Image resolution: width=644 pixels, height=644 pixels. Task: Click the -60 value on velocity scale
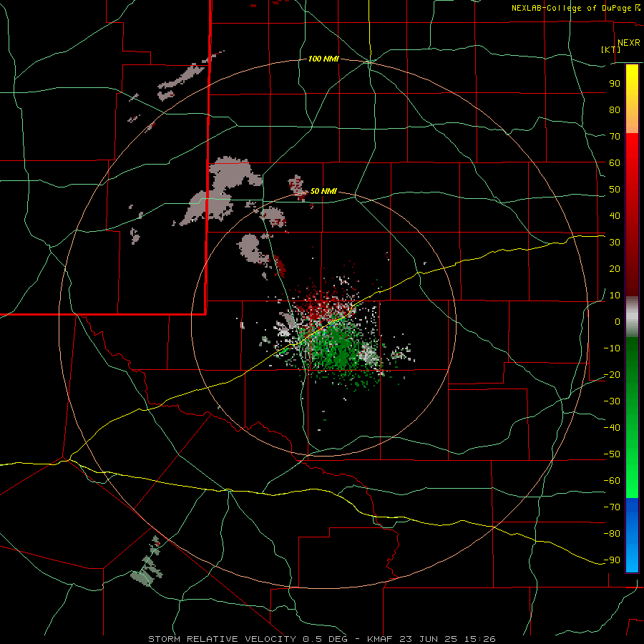click(612, 481)
